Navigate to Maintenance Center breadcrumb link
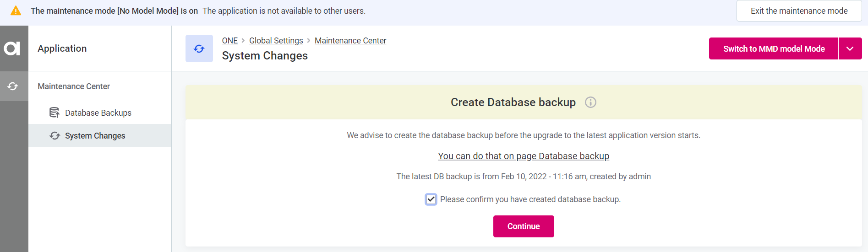Screen dimensions: 868x252 tap(350, 41)
